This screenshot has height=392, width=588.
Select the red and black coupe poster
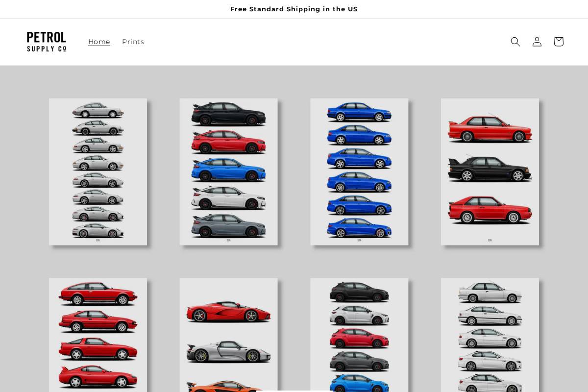(490, 171)
